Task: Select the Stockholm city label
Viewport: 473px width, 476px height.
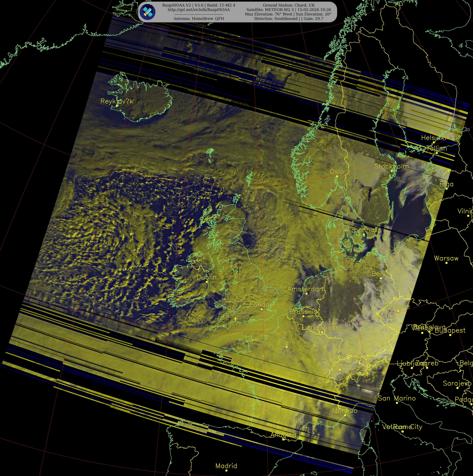Action: pyautogui.click(x=391, y=166)
